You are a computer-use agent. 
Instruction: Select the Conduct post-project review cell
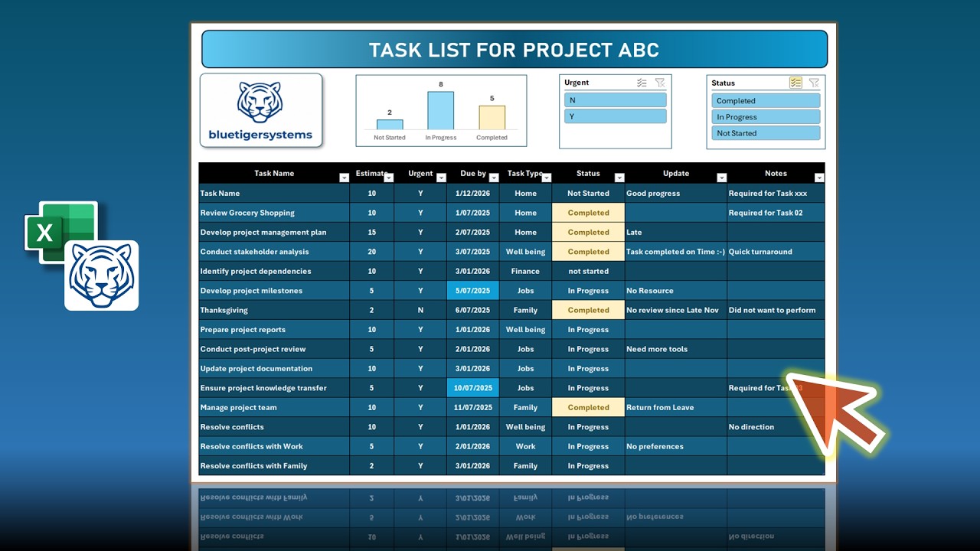[x=274, y=349]
